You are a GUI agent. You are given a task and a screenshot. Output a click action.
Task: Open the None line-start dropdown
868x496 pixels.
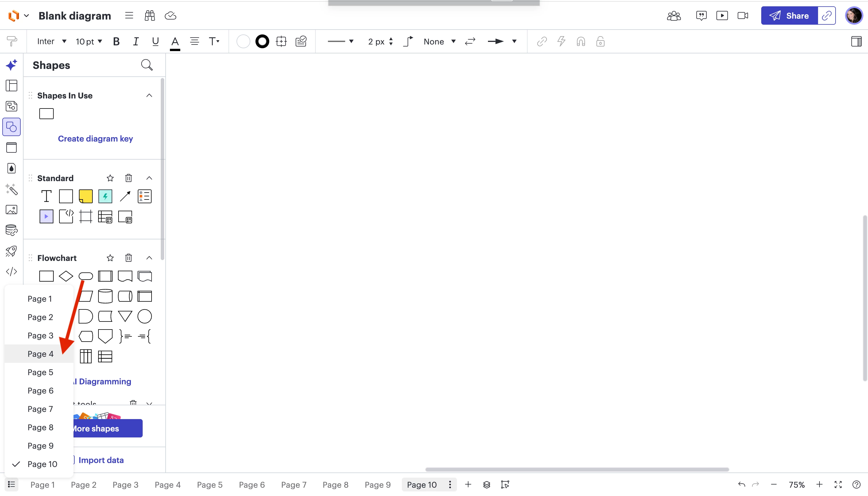(x=439, y=42)
